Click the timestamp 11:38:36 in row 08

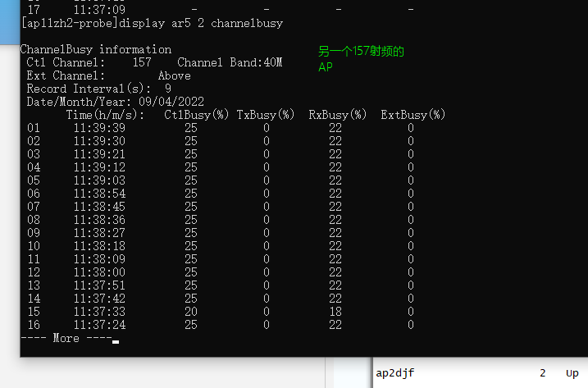tap(99, 220)
